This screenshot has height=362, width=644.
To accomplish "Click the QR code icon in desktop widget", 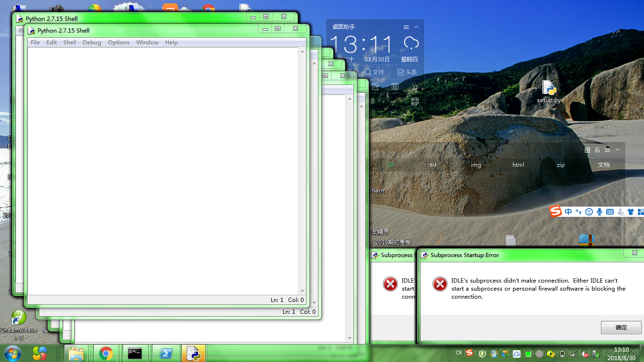I will click(415, 101).
